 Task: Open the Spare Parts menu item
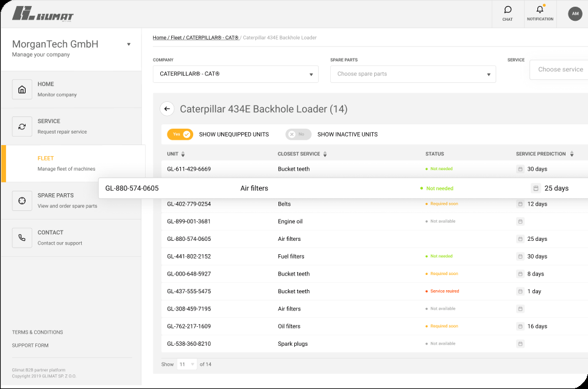click(x=71, y=201)
